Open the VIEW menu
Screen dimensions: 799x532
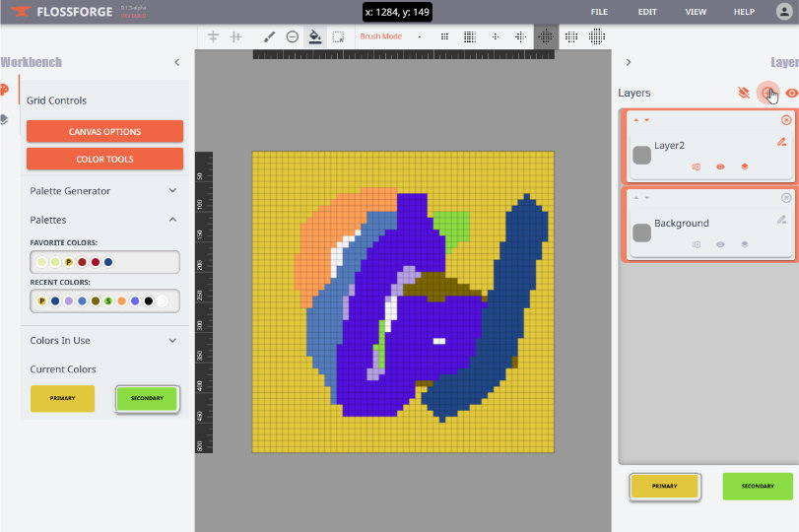click(x=696, y=12)
